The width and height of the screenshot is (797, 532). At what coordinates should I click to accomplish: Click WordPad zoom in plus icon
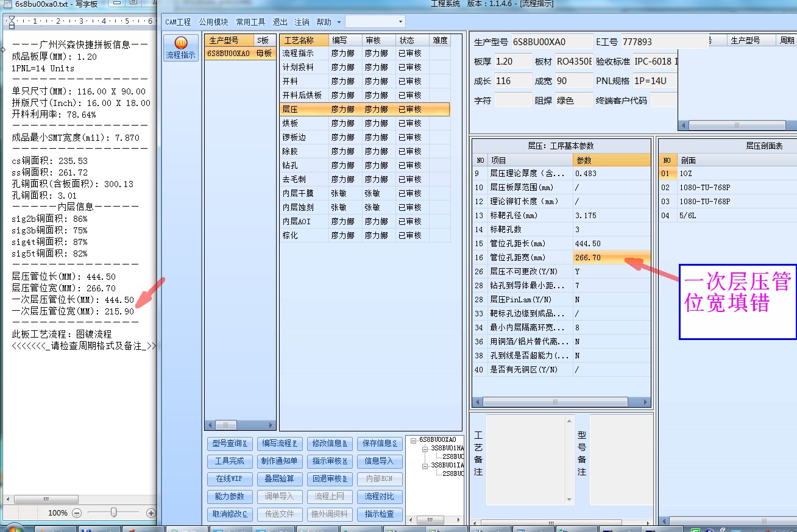click(151, 513)
